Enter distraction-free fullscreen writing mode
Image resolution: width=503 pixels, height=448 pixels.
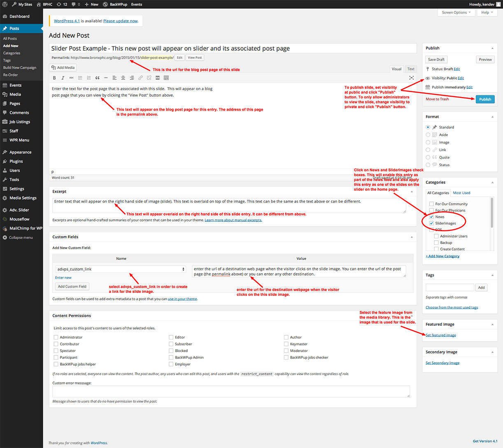[x=411, y=78]
